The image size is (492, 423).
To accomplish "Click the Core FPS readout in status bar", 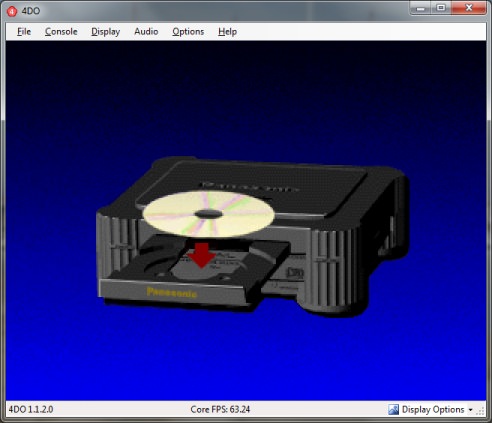I will coord(220,409).
